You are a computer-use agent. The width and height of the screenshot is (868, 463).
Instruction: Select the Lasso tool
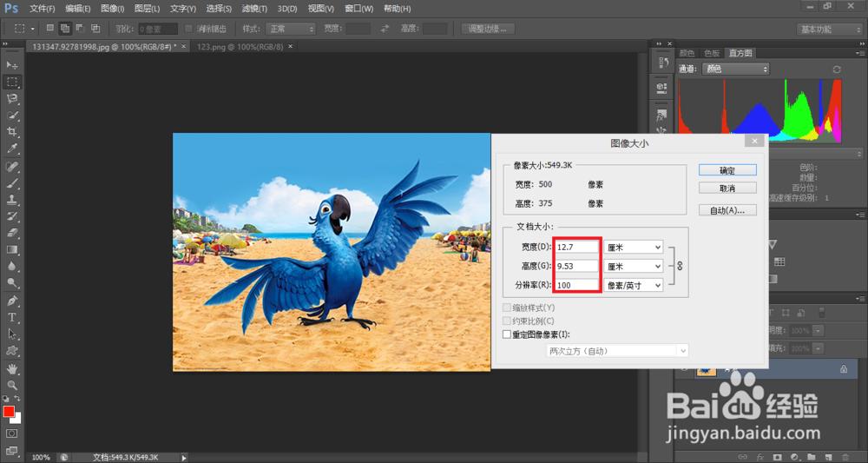pyautogui.click(x=11, y=98)
